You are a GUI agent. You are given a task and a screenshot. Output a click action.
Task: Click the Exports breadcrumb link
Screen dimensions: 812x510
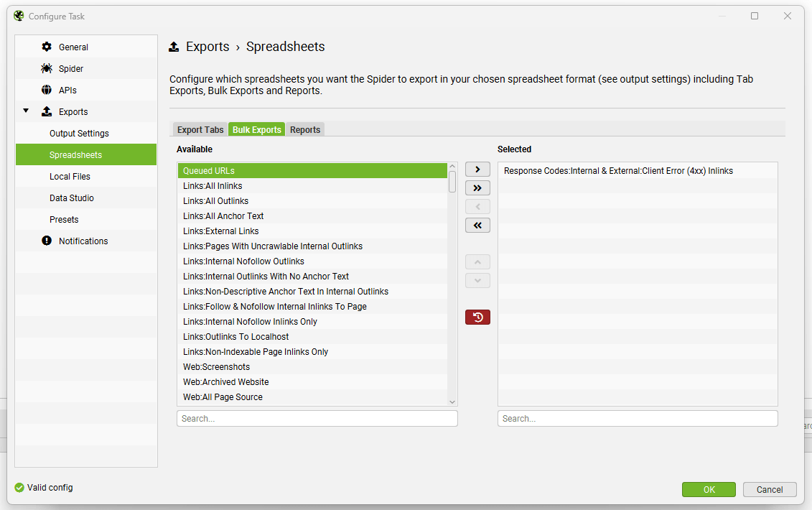(x=207, y=47)
